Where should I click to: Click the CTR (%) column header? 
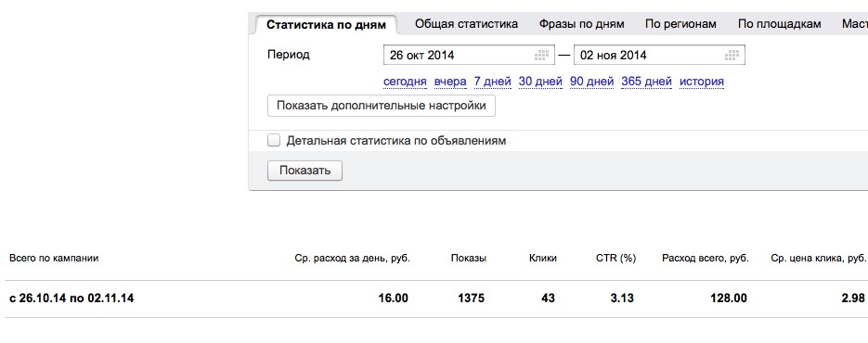[616, 258]
